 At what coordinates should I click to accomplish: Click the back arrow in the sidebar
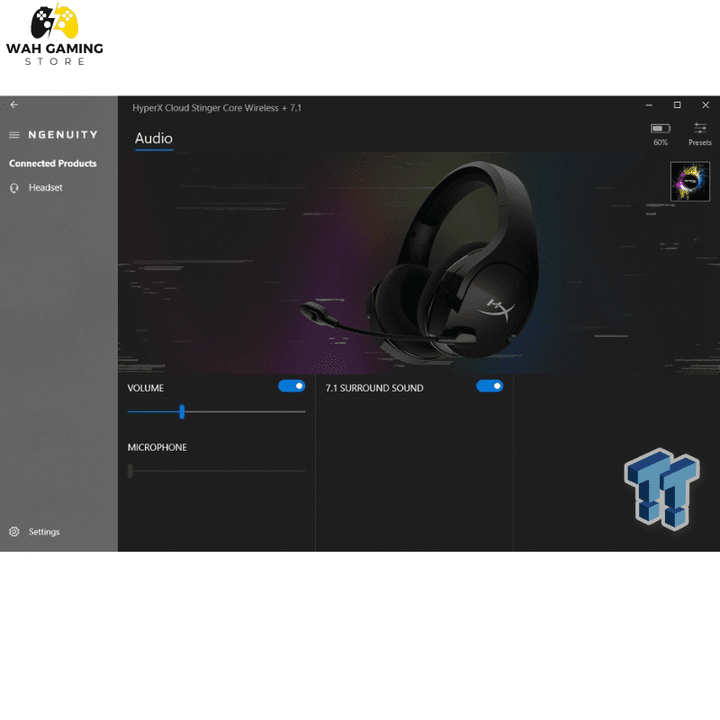14,105
